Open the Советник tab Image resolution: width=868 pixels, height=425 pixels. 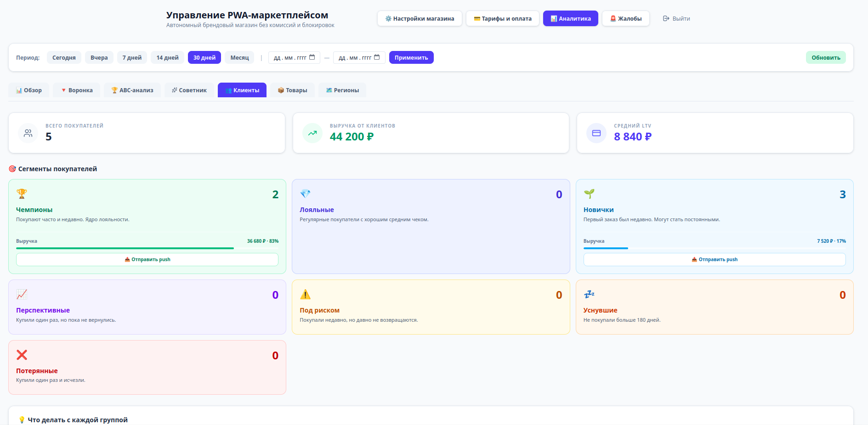(189, 90)
